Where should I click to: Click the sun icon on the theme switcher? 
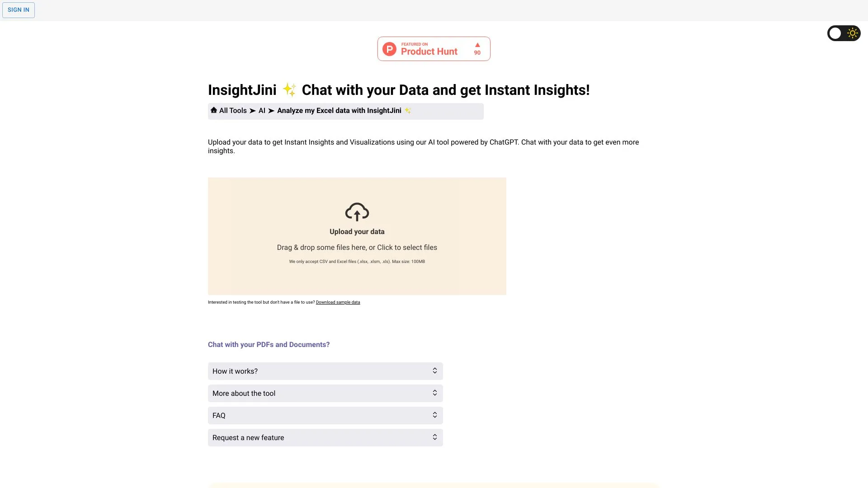[x=853, y=33]
